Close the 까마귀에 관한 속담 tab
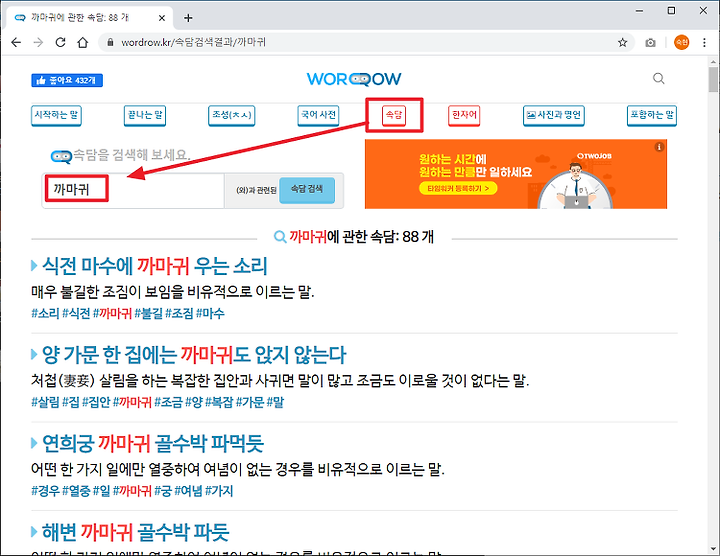The width and height of the screenshot is (720, 556). (162, 18)
